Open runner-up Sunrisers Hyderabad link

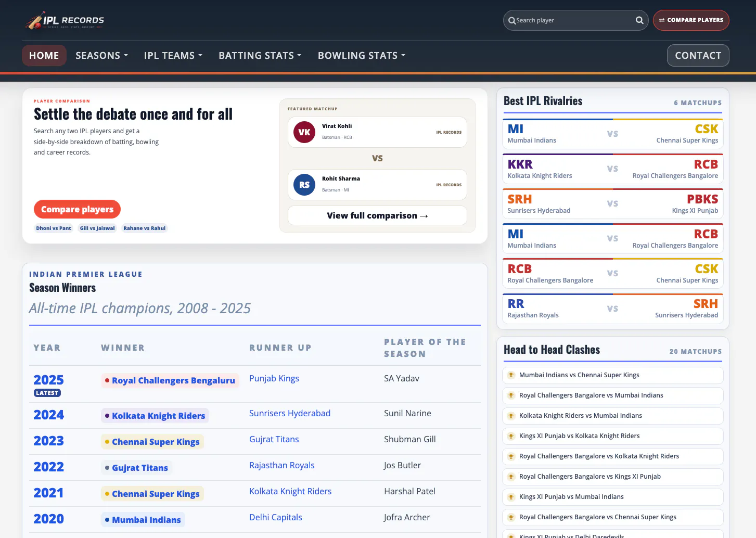tap(290, 413)
